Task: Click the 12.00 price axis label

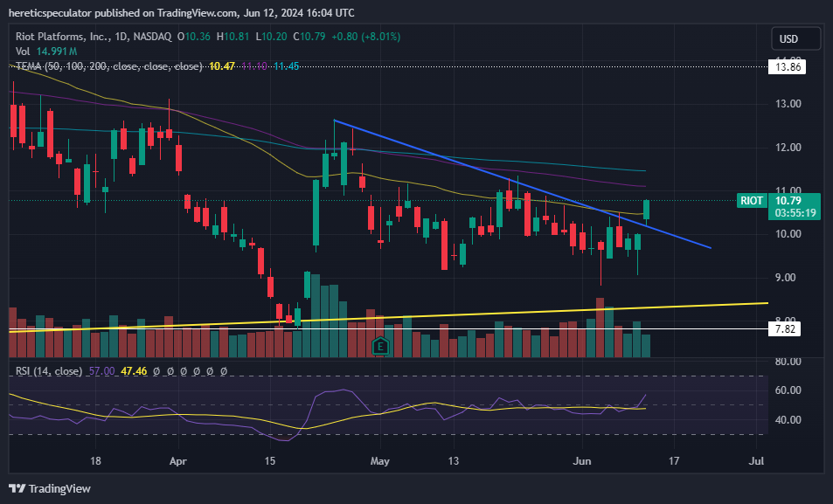Action: tap(788, 148)
